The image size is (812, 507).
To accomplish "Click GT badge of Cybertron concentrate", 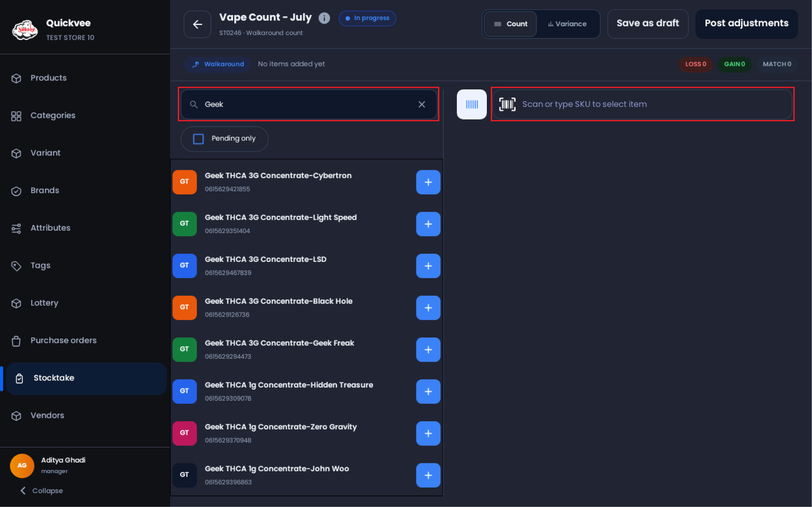I will tap(184, 182).
